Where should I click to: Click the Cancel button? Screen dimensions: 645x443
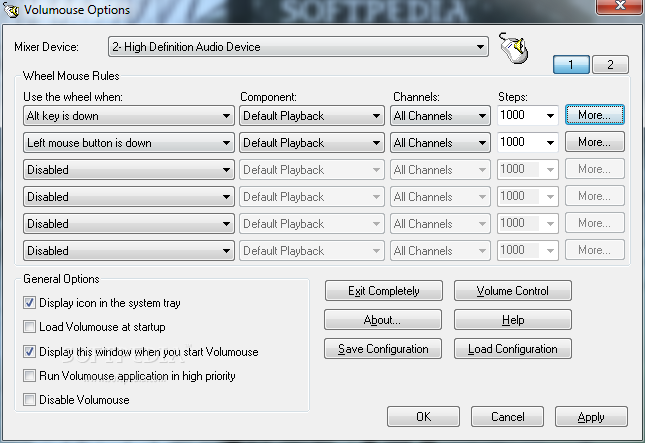507,417
